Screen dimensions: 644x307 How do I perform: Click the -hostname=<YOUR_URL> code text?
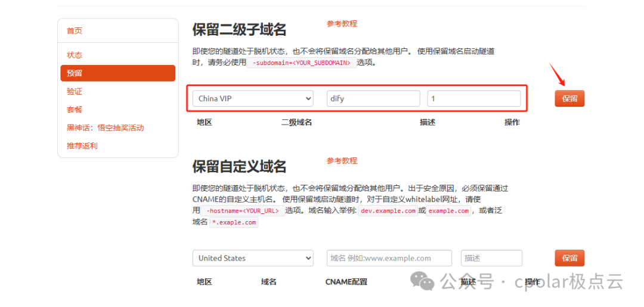click(243, 211)
